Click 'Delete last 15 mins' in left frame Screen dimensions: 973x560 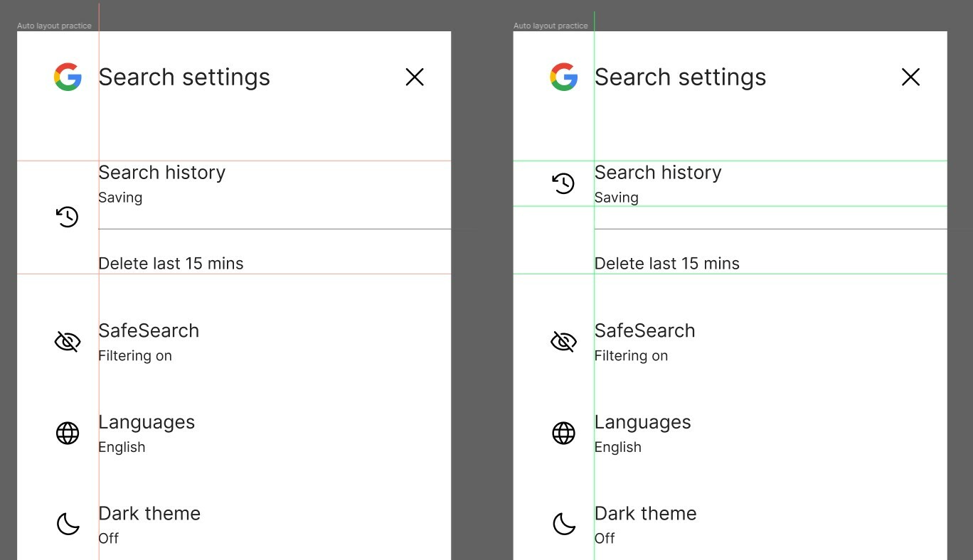tap(171, 264)
